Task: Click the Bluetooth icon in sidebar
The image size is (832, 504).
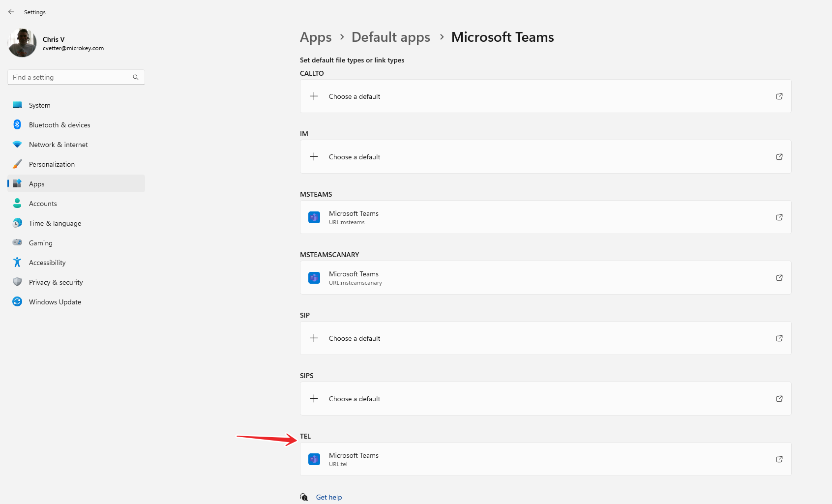Action: tap(17, 124)
